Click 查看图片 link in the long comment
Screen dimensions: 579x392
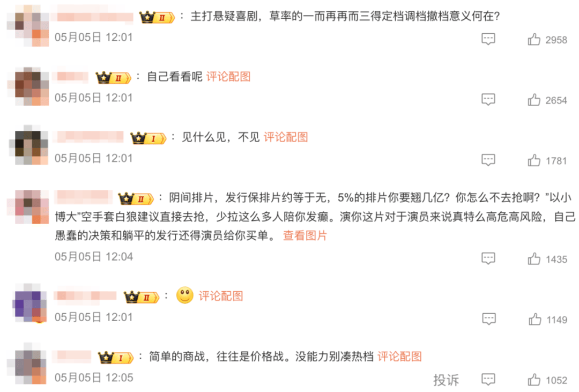click(x=305, y=236)
